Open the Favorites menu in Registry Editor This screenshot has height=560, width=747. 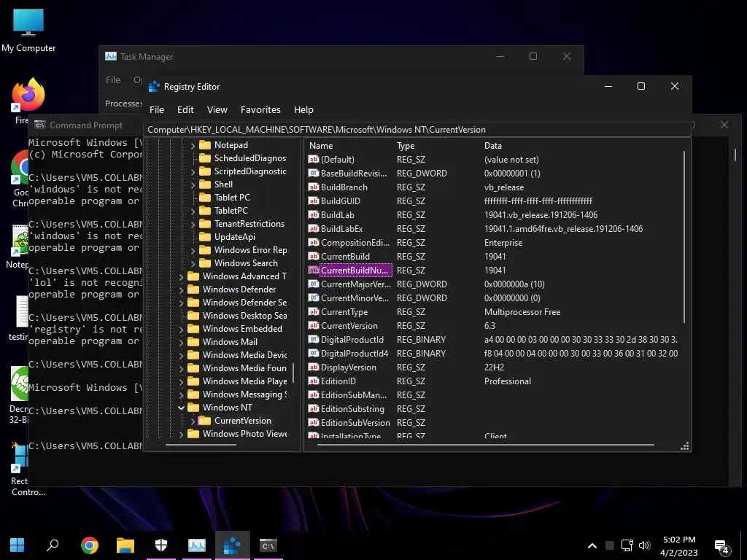260,109
